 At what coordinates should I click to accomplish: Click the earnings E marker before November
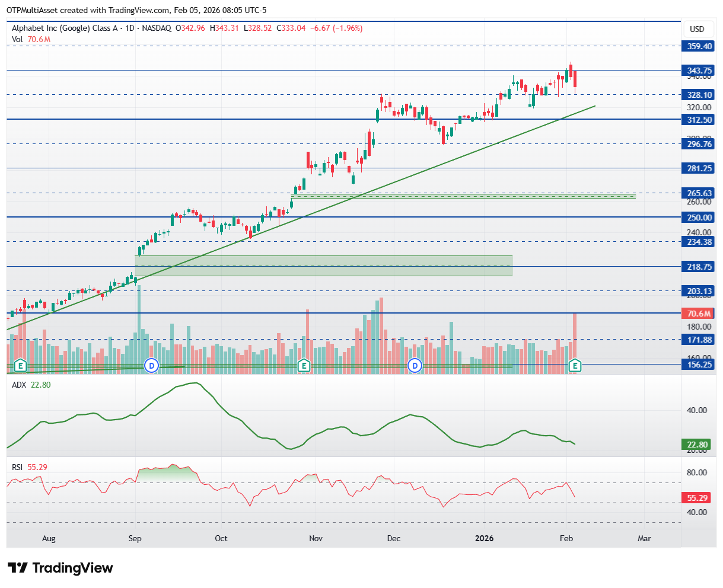[304, 365]
